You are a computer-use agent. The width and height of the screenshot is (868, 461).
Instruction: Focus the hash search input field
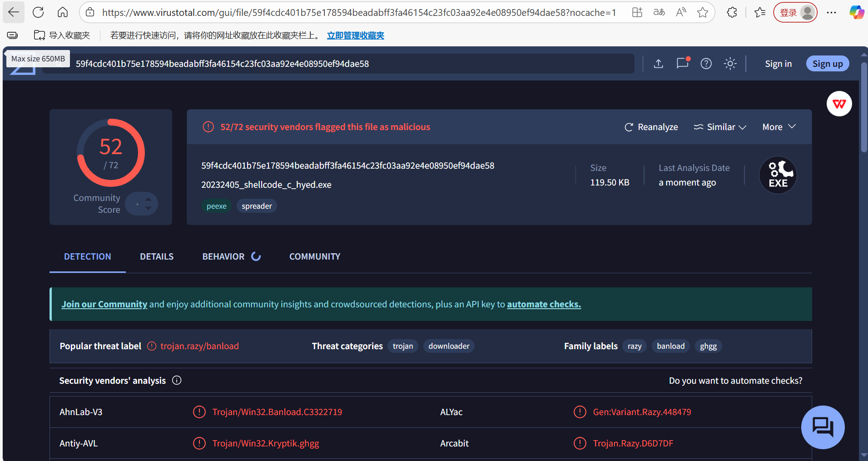click(x=338, y=64)
